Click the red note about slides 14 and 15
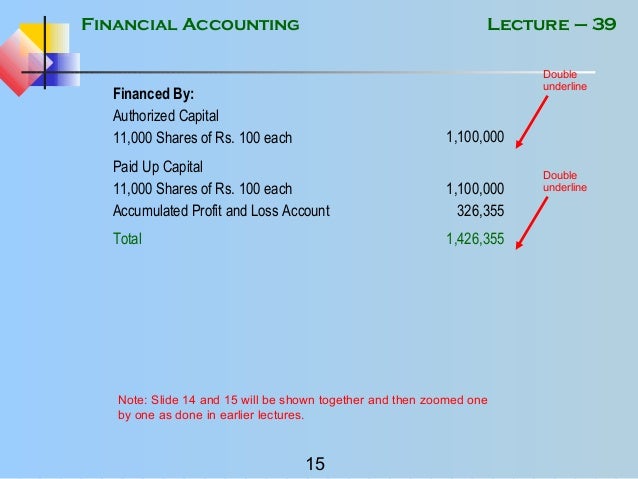 pos(302,407)
